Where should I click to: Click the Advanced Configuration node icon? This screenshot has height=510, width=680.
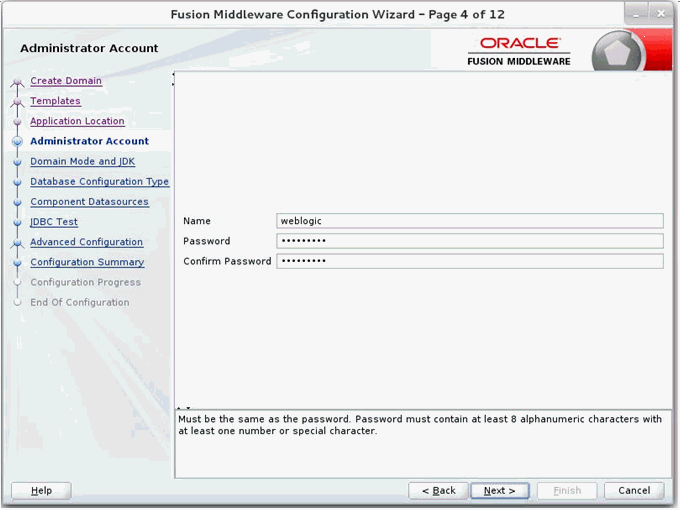[x=17, y=243]
